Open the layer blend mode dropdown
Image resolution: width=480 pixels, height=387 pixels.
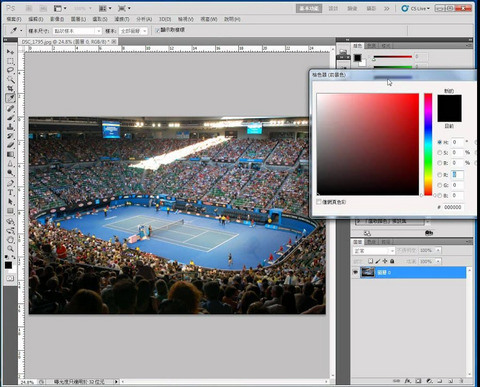point(374,250)
